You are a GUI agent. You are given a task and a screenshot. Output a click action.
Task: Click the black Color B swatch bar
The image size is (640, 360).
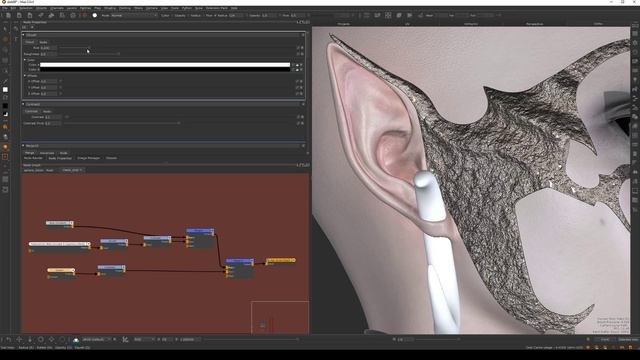pyautogui.click(x=165, y=70)
